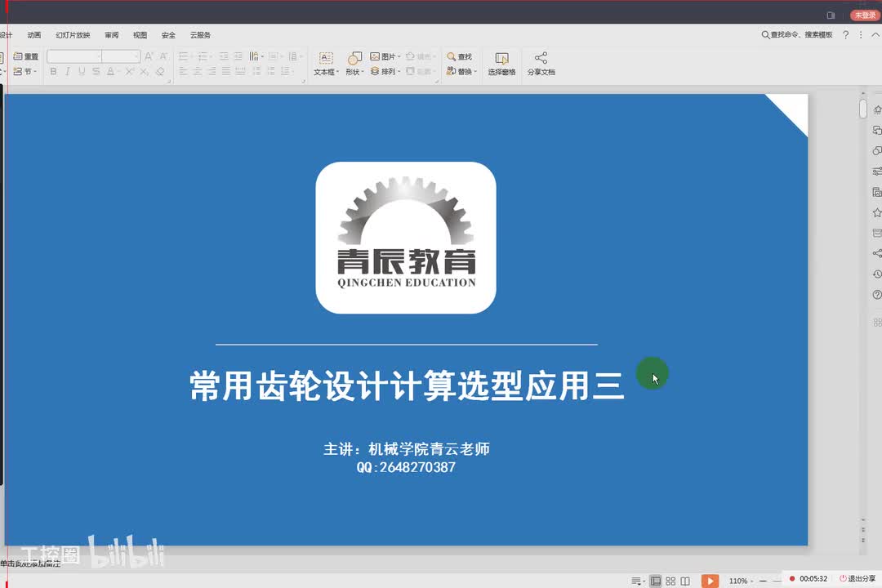Open the Review (审阅) tab
This screenshot has height=588, width=882.
click(x=111, y=35)
